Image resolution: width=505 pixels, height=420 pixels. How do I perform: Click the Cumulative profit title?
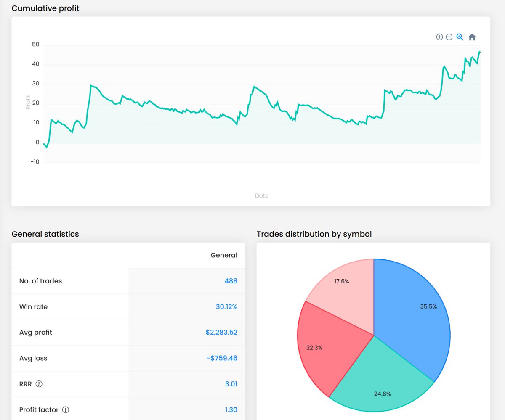coord(45,8)
